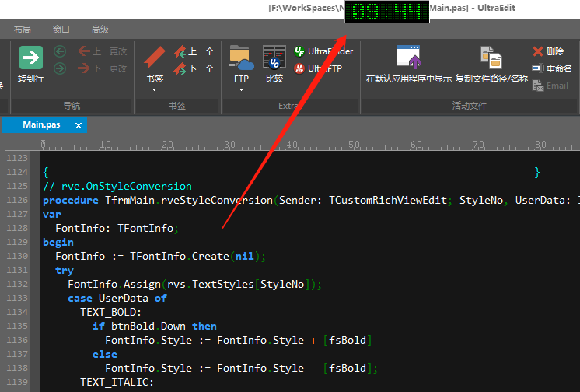Select the Main.pas file tab
580x392 pixels.
[x=41, y=124]
